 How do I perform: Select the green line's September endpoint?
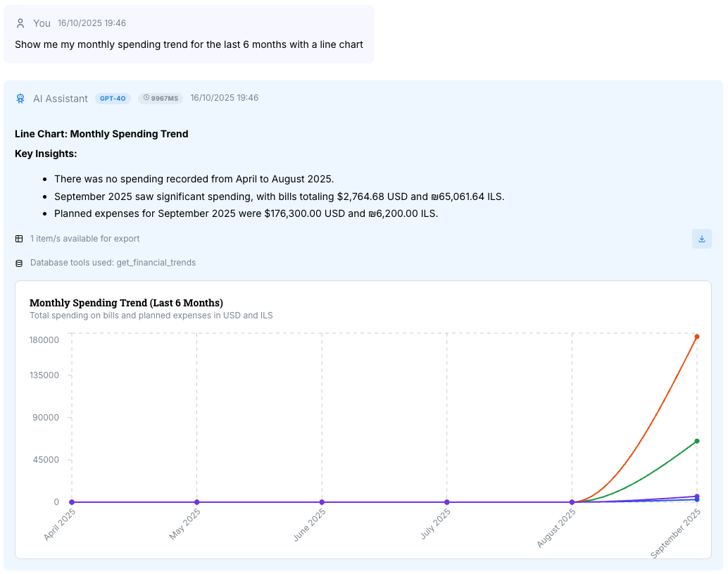[696, 442]
